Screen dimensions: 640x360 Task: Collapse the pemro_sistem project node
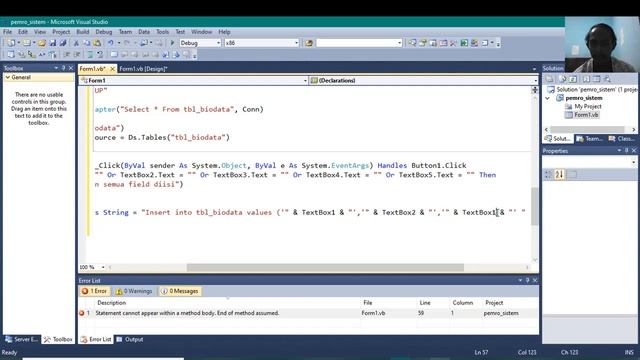pos(548,98)
